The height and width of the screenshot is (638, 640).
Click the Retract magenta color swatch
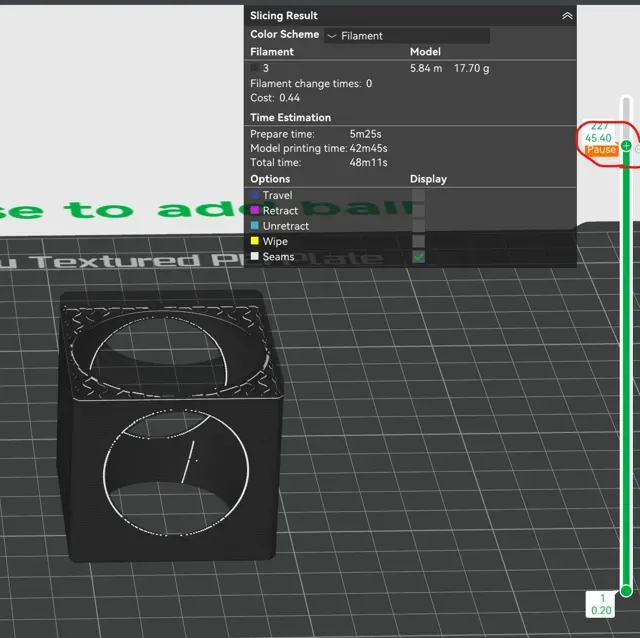click(x=254, y=210)
